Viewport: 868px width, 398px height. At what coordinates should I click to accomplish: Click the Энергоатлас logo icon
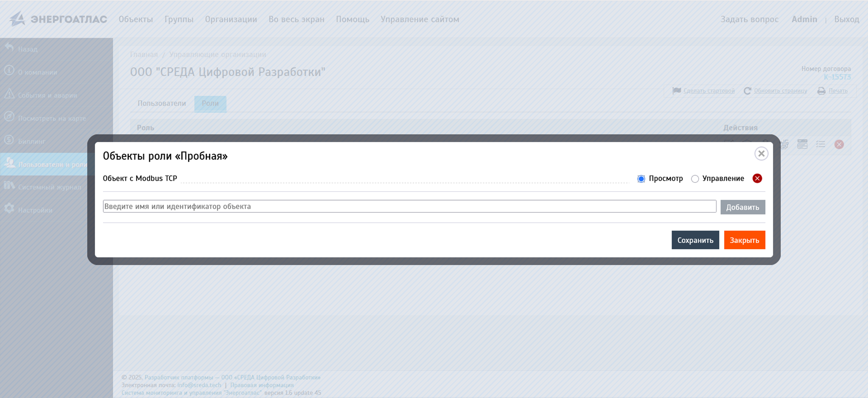(x=17, y=19)
